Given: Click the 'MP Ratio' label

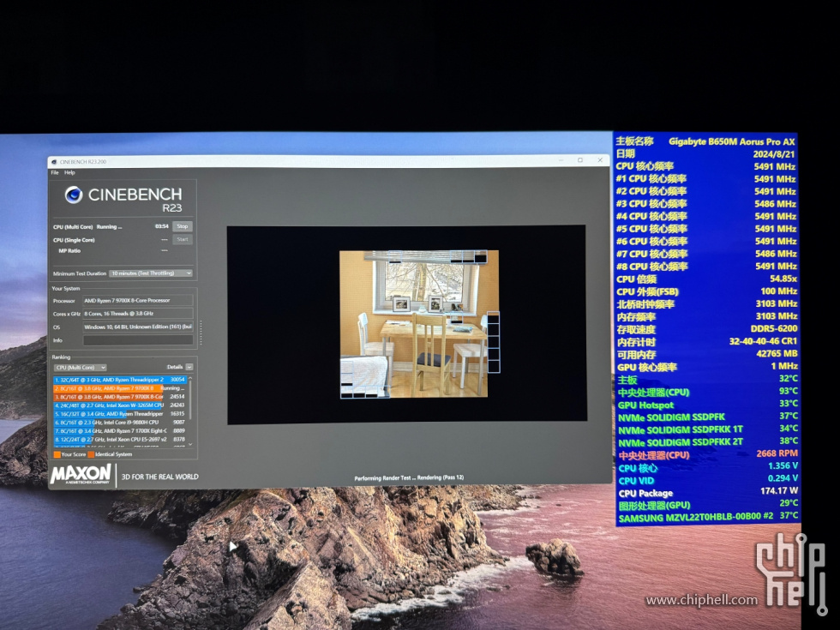Looking at the screenshot, I should click(69, 250).
